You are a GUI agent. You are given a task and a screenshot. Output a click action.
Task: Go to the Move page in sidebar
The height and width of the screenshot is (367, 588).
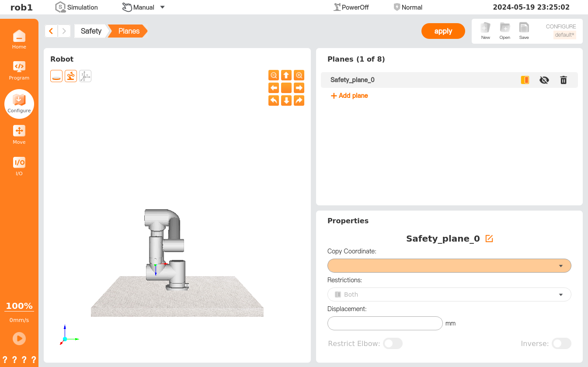point(19,135)
